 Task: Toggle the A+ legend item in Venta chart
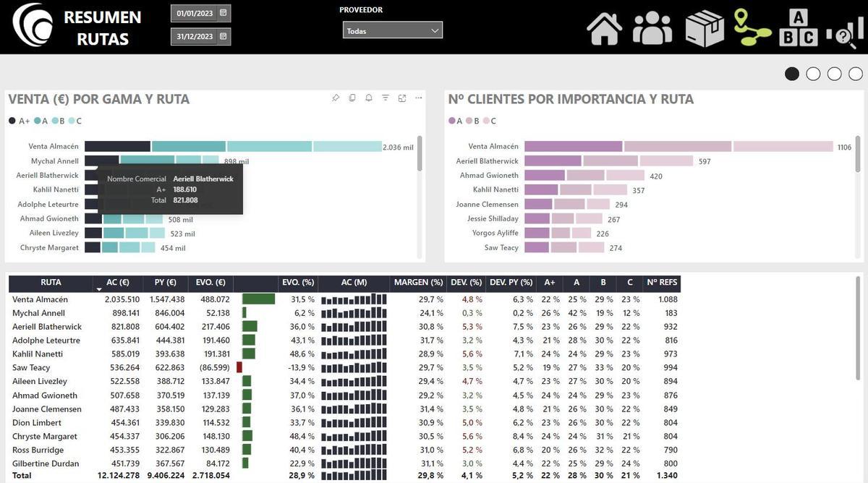[20, 121]
